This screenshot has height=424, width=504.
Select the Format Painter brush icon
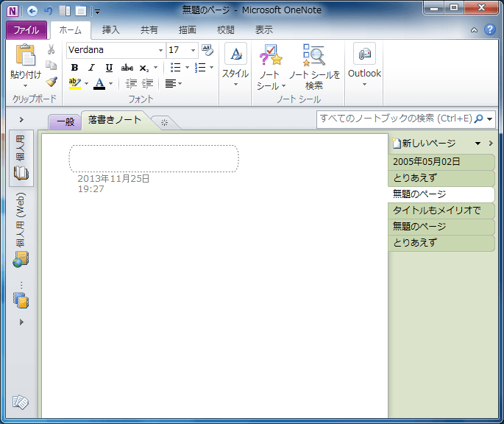tap(51, 82)
